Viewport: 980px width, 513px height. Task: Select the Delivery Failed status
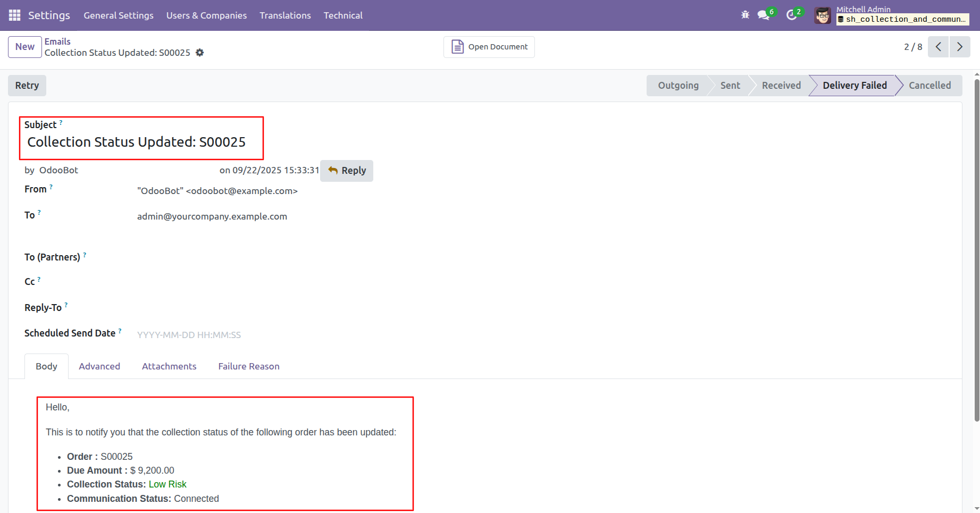coord(855,86)
